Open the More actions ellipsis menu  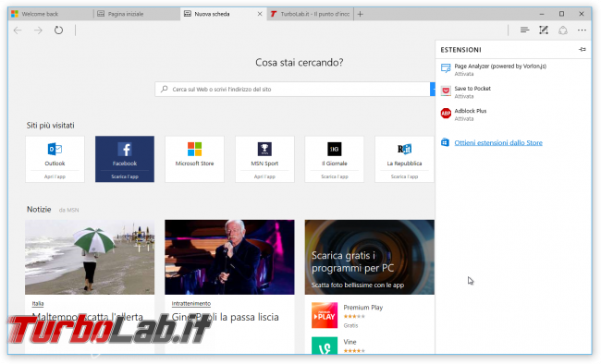click(x=582, y=30)
